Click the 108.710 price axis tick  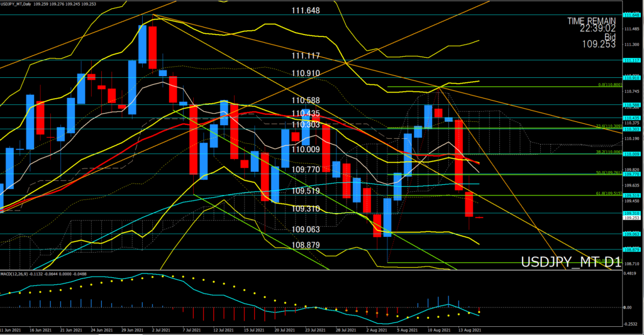631,264
